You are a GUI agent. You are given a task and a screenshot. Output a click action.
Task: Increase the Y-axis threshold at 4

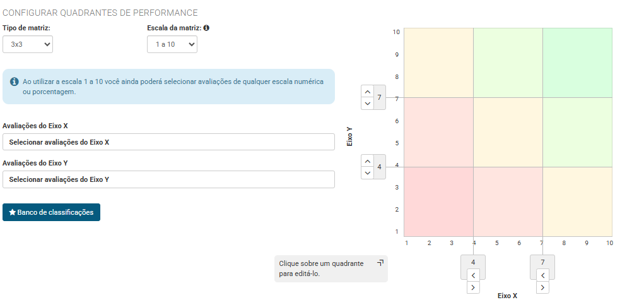368,161
